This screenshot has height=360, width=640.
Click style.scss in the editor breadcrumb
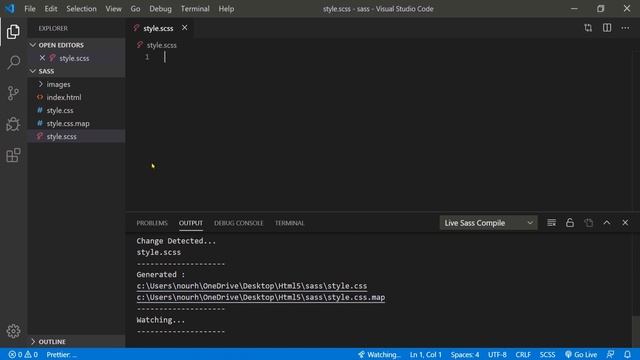pyautogui.click(x=161, y=45)
